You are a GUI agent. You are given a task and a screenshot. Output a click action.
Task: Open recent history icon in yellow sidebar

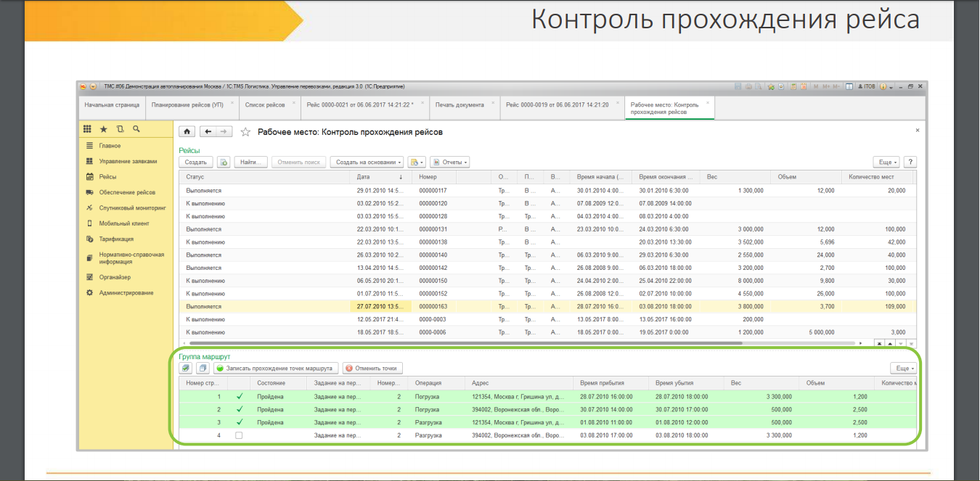coord(121,128)
